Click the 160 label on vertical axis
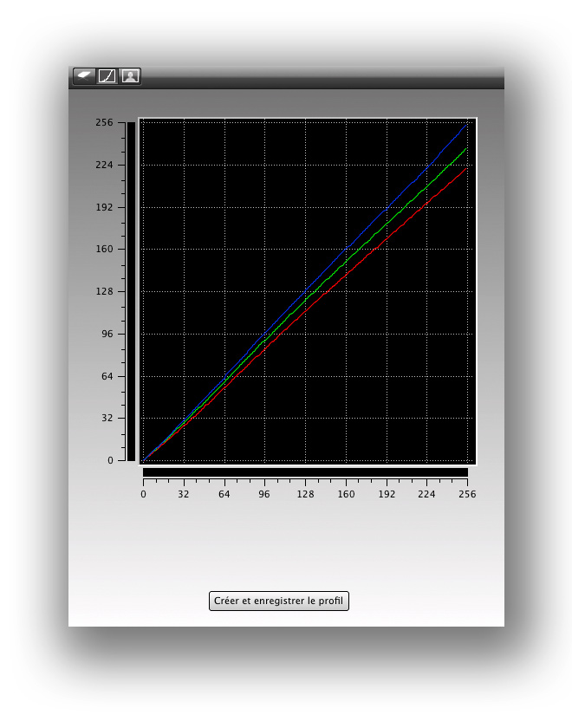The height and width of the screenshot is (728, 572). point(104,249)
